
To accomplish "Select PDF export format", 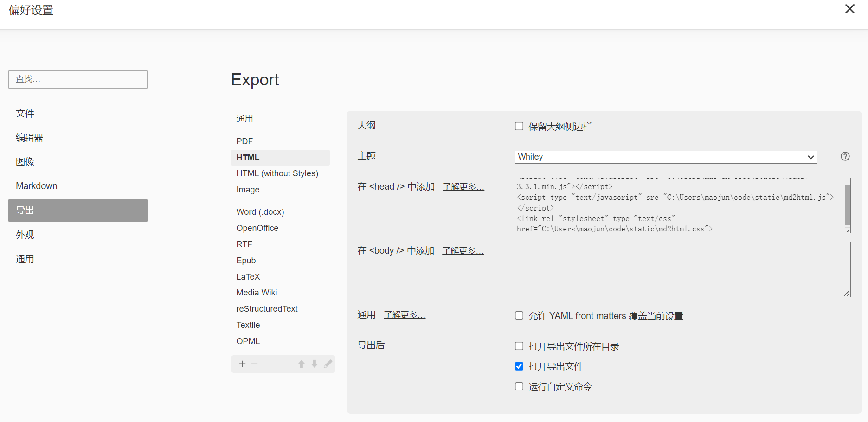I will [280, 141].
